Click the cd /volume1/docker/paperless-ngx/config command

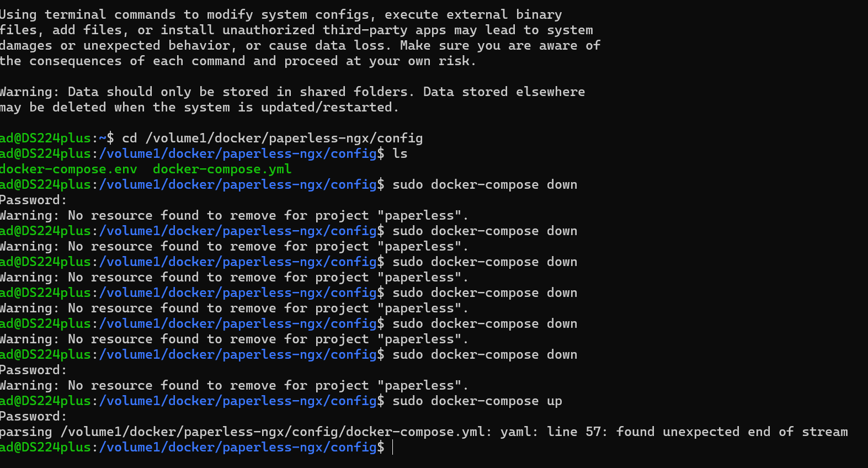pos(272,139)
